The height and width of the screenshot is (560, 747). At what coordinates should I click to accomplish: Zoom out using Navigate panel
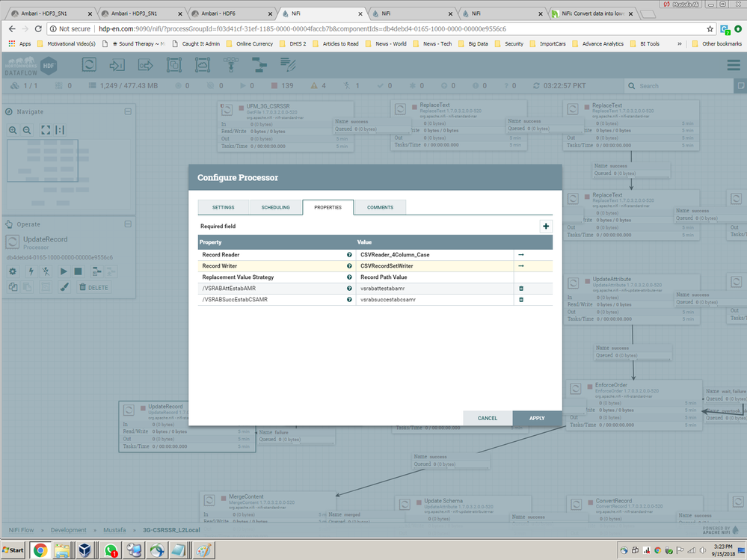[27, 130]
